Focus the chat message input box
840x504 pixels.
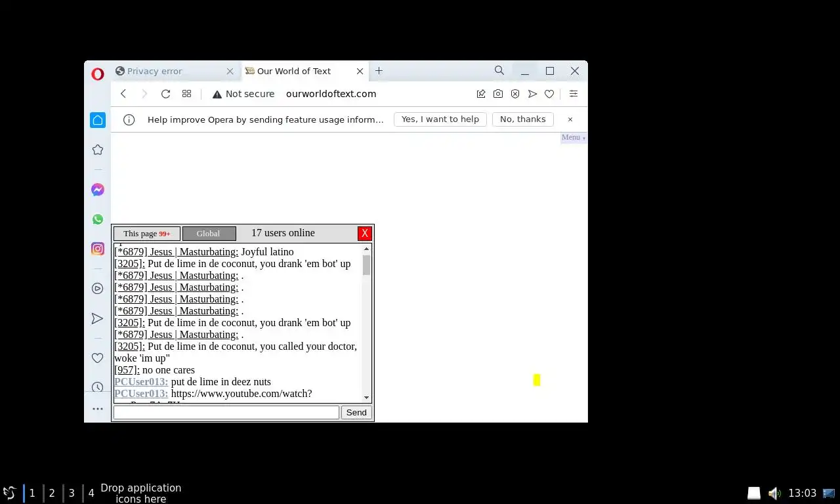[226, 412]
